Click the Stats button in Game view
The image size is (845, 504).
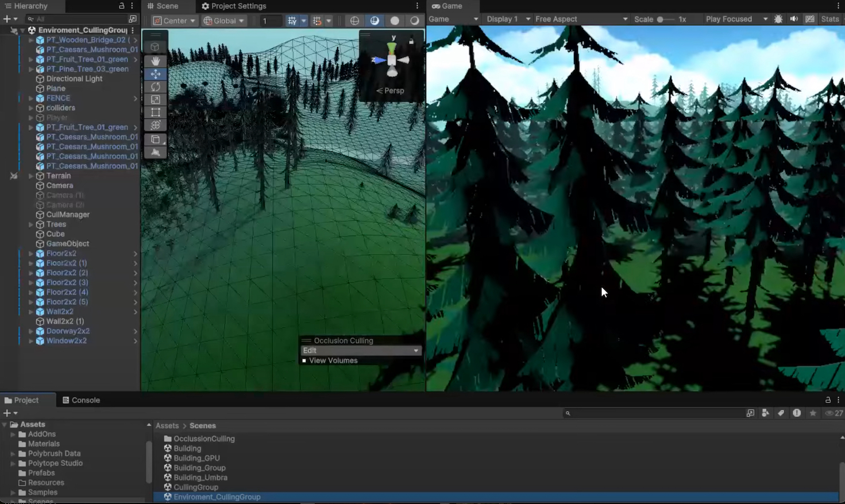point(829,19)
